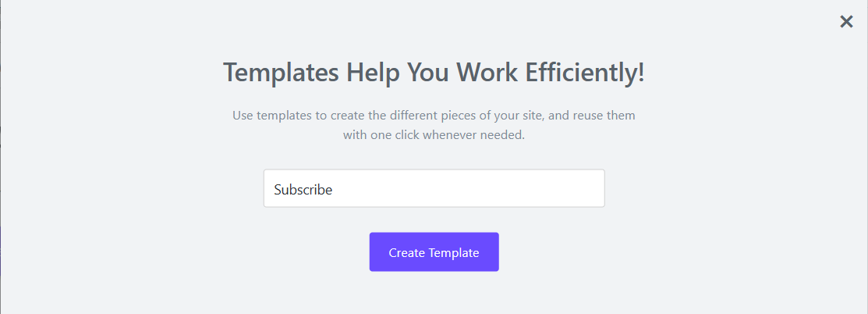Screen dimensions: 868x314
Task: Close the template dialog with the X icon
Action: coord(846,22)
